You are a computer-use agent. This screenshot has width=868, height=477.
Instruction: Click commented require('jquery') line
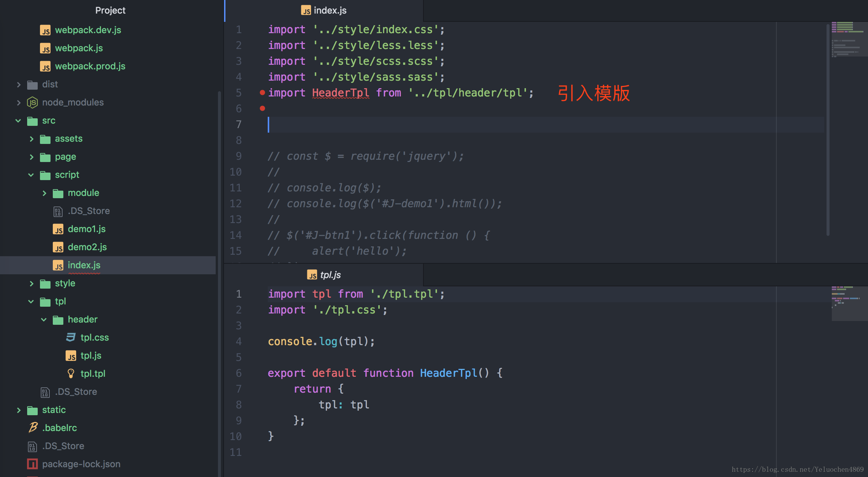click(x=366, y=156)
